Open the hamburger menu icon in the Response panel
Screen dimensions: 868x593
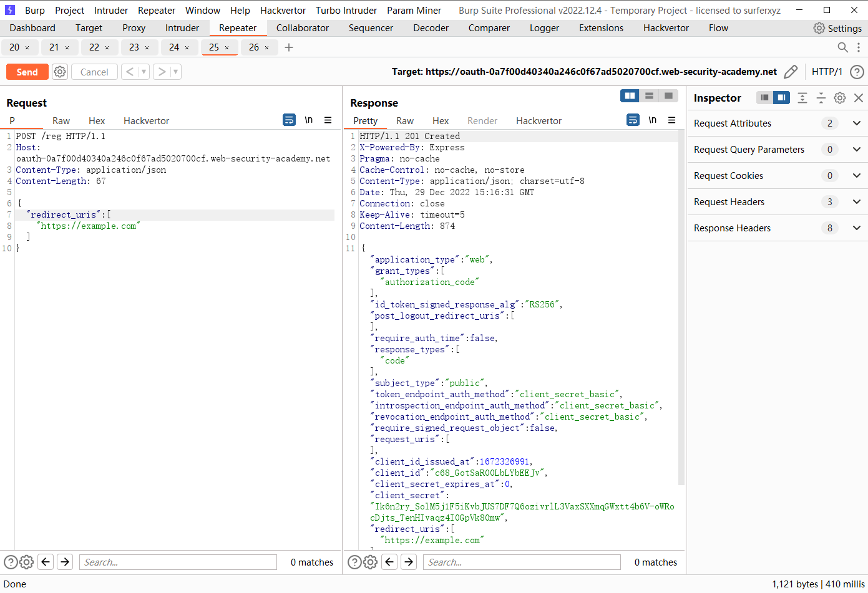[x=672, y=120]
